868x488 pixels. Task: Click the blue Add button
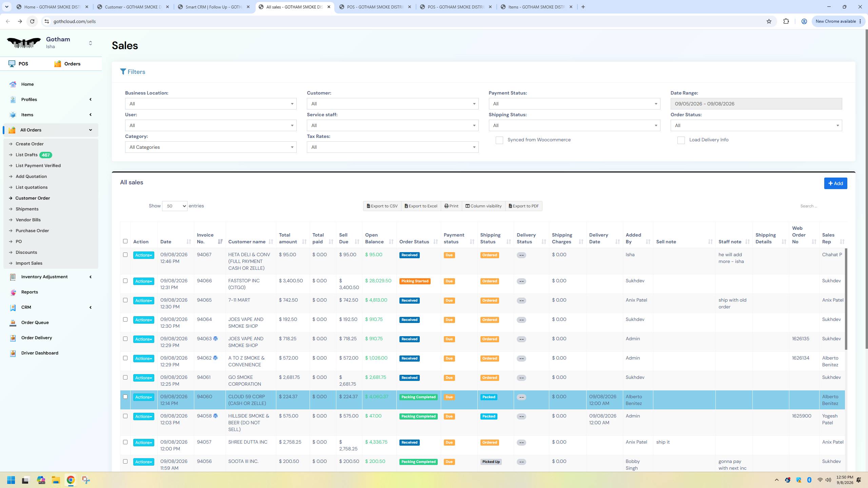coord(835,183)
